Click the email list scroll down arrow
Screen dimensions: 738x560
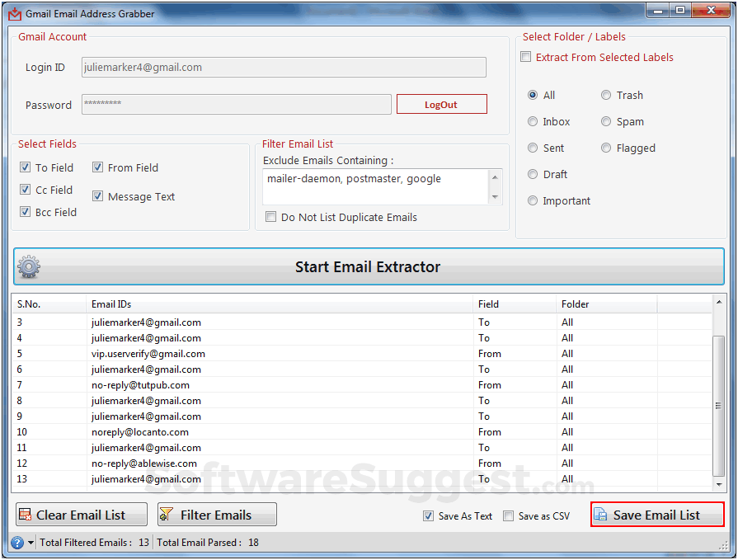pos(719,484)
